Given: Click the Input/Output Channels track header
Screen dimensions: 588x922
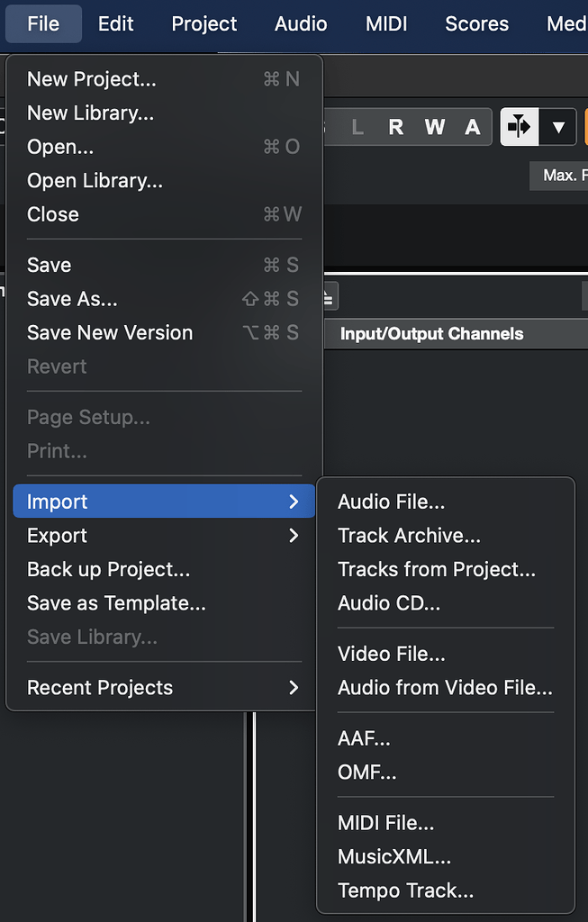Looking at the screenshot, I should tap(430, 333).
